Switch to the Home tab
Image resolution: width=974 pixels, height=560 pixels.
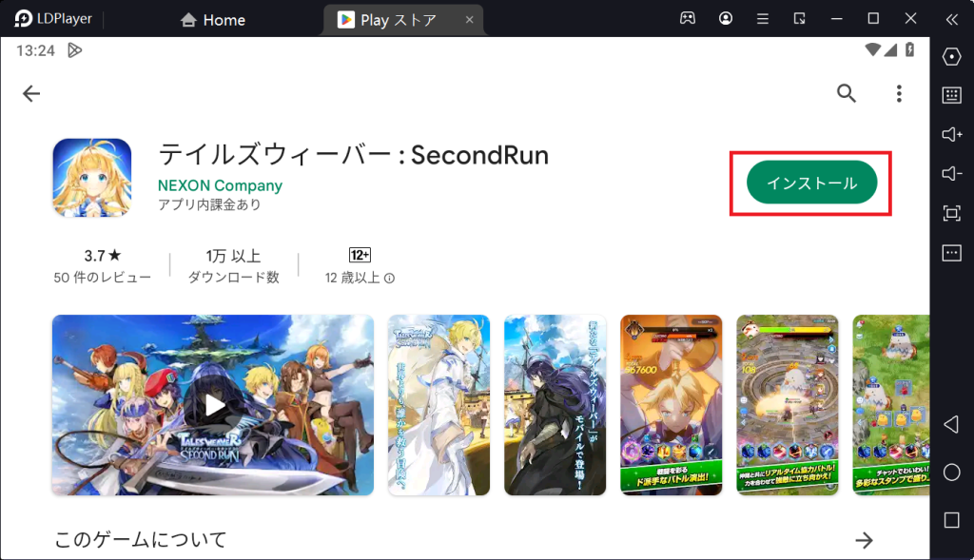click(x=213, y=19)
